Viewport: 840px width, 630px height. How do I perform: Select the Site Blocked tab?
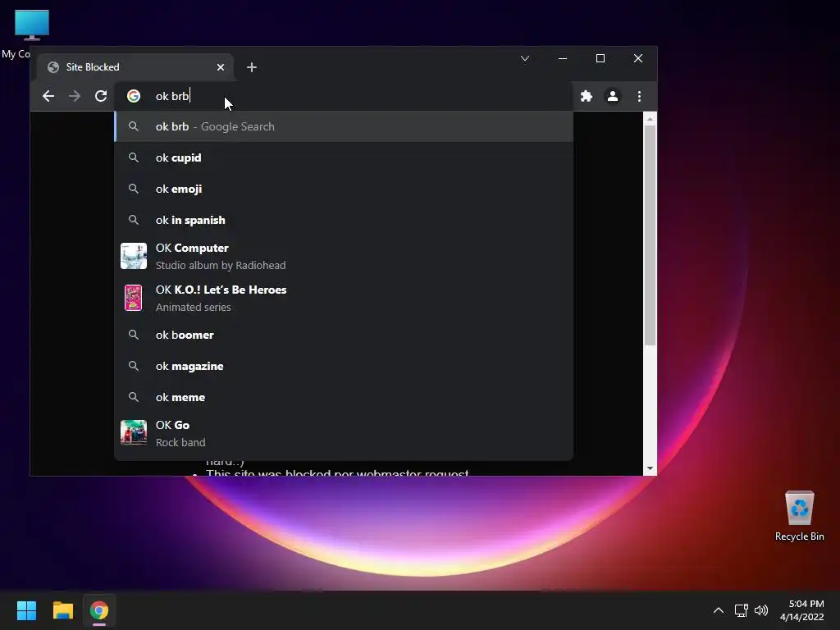point(135,67)
